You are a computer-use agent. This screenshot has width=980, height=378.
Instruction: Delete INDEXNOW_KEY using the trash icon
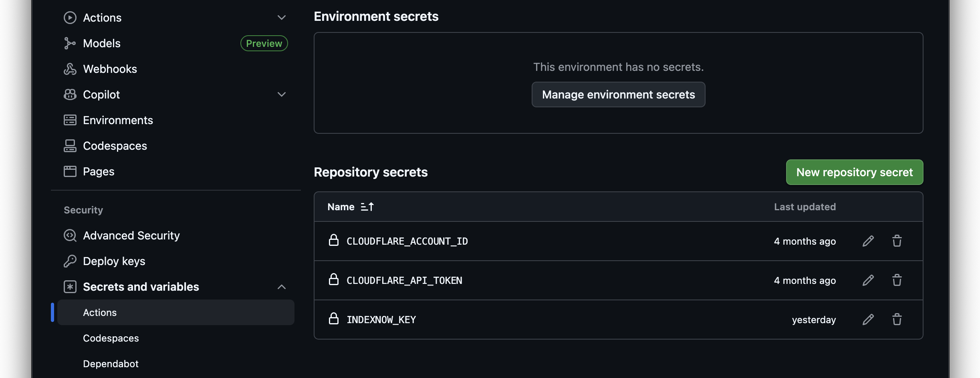(897, 319)
